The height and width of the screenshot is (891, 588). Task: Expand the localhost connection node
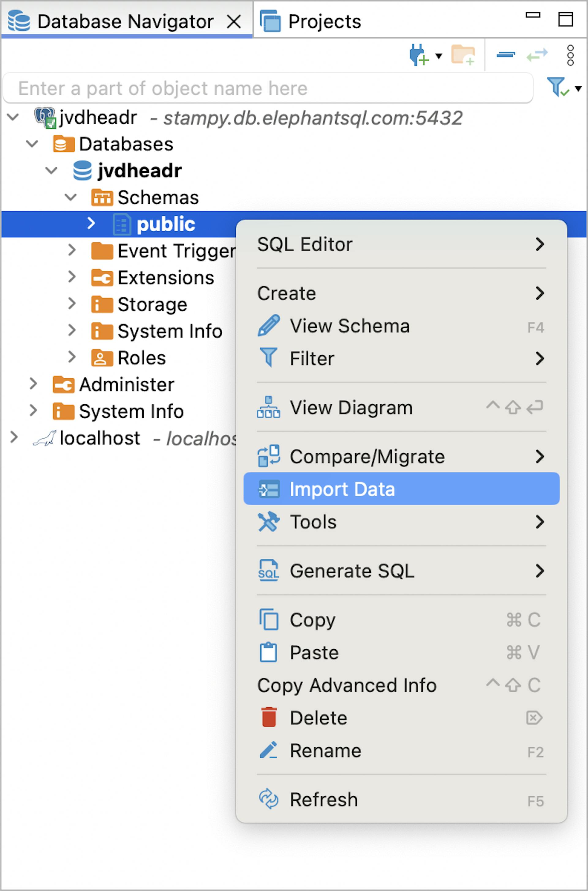click(14, 437)
